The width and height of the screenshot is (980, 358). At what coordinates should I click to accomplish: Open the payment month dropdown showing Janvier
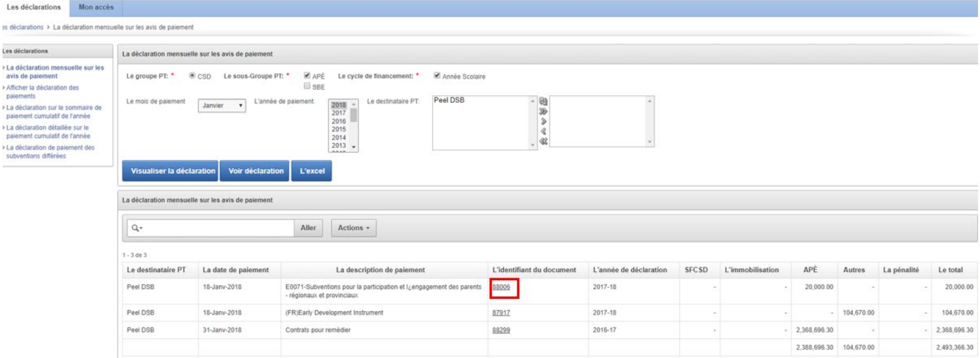coord(222,106)
